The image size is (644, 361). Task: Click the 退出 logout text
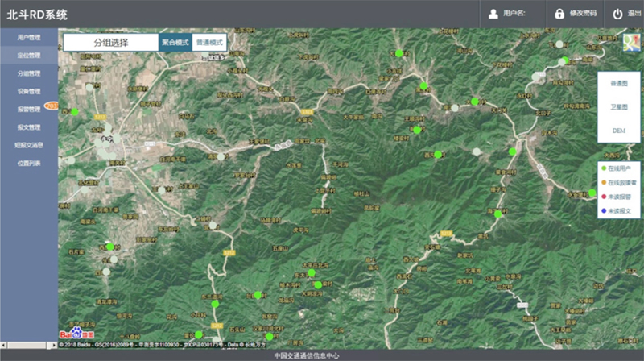pos(634,14)
